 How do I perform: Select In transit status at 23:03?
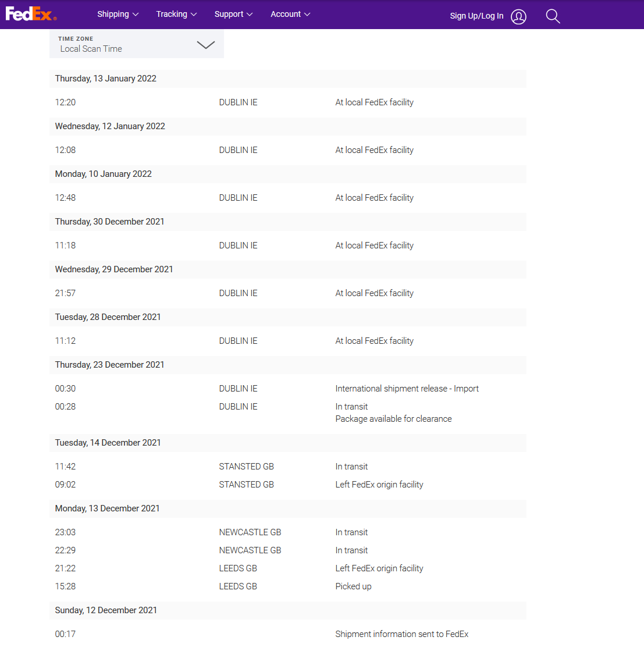click(352, 532)
